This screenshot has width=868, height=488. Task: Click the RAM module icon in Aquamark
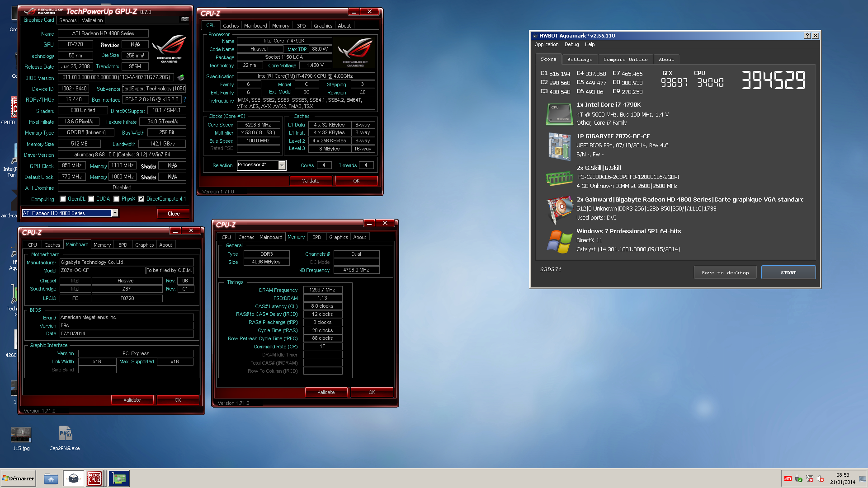[x=559, y=178]
